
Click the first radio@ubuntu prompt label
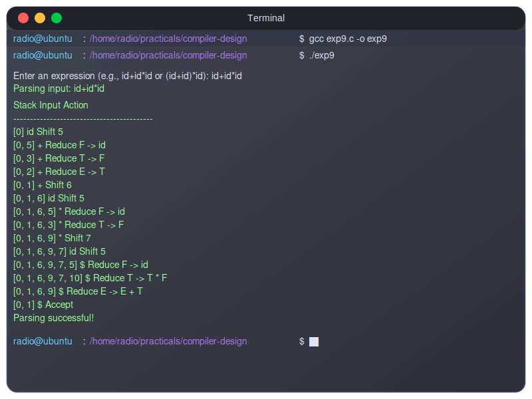(x=43, y=39)
